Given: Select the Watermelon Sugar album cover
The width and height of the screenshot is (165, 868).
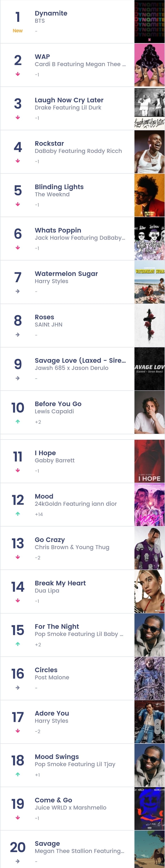Looking at the screenshot, I should coord(150,282).
